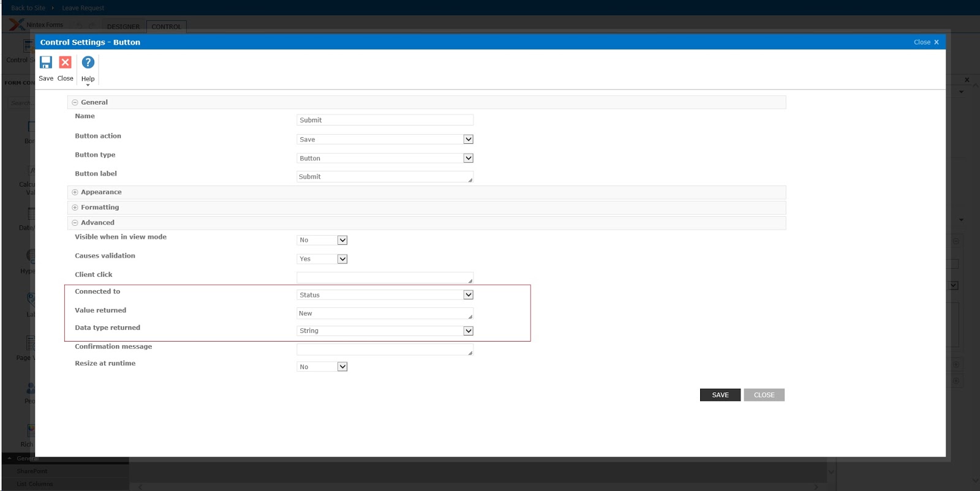Expand the Appearance section

75,192
